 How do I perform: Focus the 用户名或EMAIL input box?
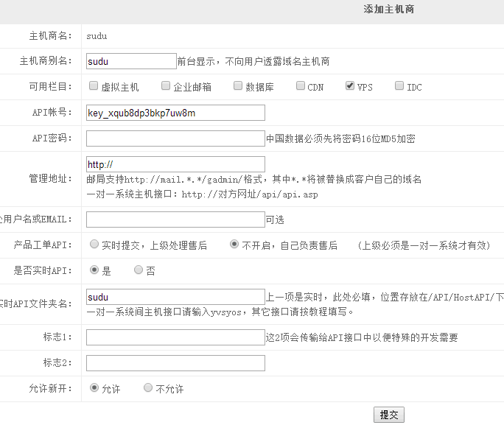(x=175, y=219)
